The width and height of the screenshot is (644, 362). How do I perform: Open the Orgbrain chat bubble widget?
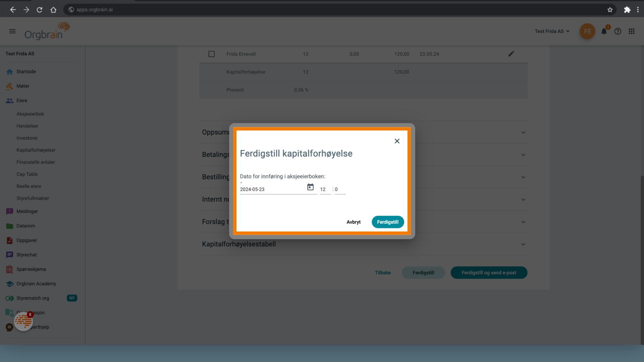pyautogui.click(x=23, y=321)
